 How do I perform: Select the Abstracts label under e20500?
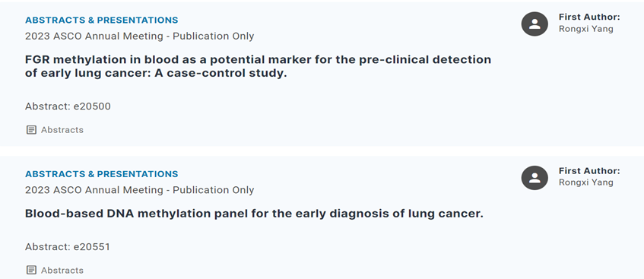(62, 130)
